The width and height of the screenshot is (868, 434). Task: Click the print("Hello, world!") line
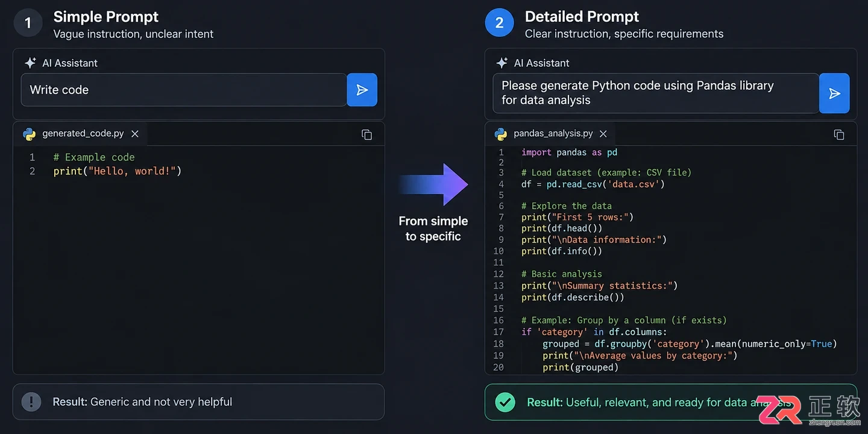pos(118,171)
